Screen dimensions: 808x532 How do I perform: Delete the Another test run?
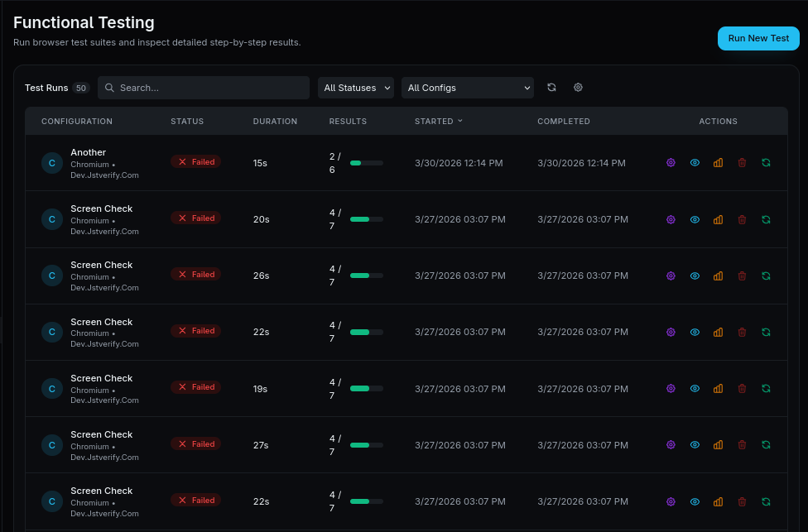coord(742,163)
